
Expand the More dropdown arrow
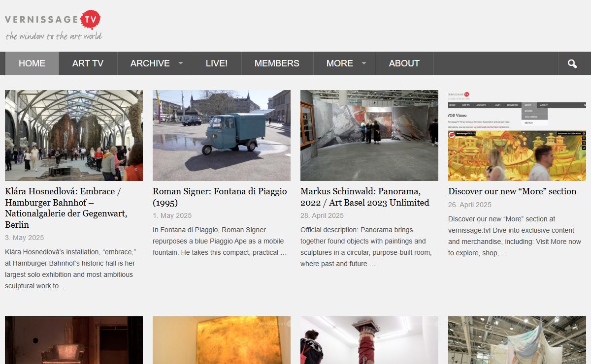coord(364,63)
